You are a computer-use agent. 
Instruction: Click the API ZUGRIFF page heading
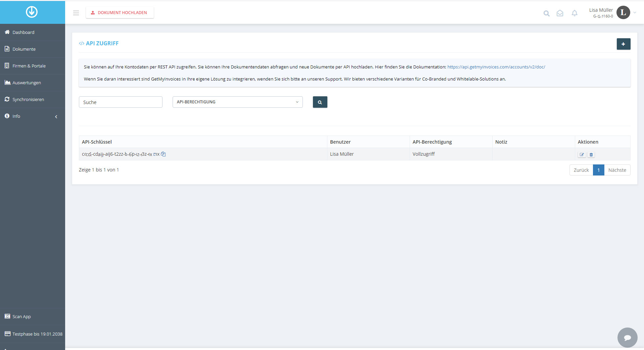102,43
